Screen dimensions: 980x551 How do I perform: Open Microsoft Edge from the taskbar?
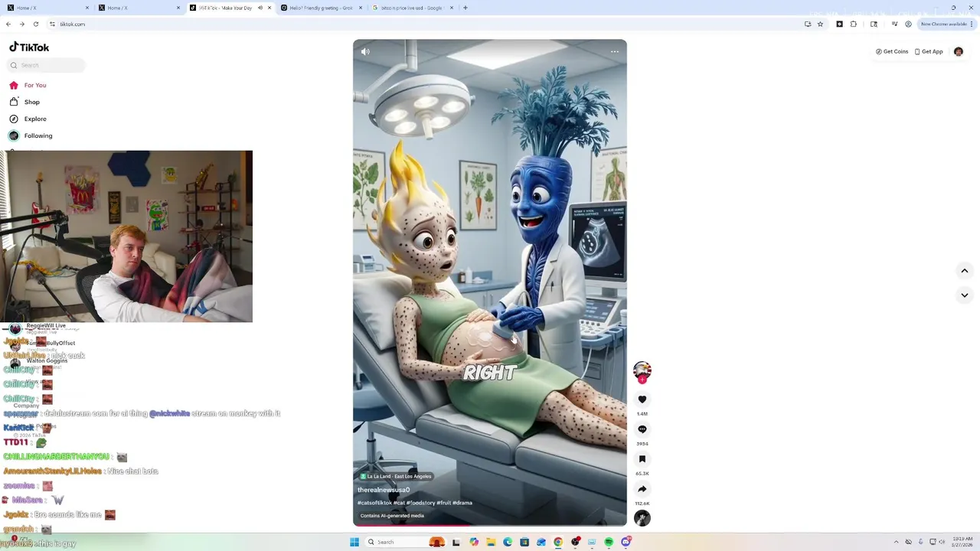[x=508, y=542]
